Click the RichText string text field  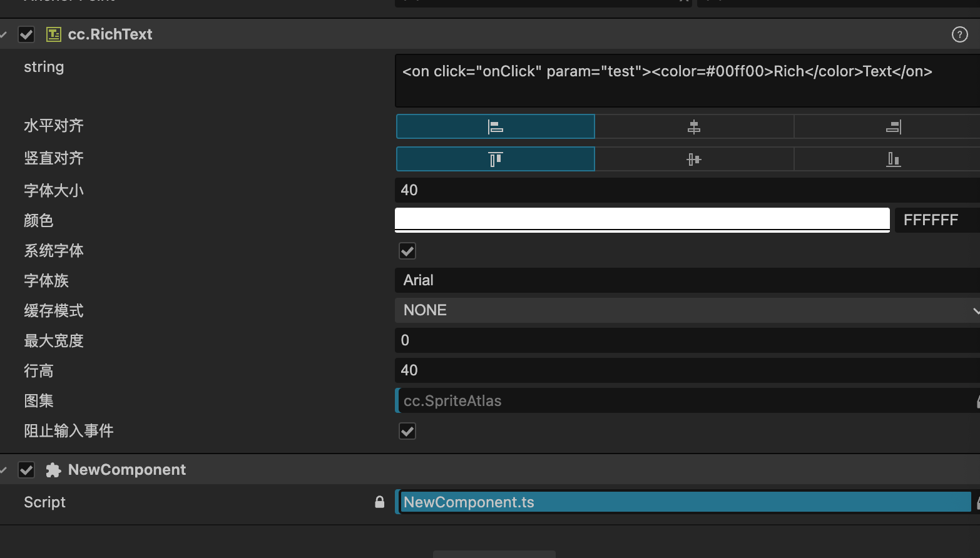[687, 81]
